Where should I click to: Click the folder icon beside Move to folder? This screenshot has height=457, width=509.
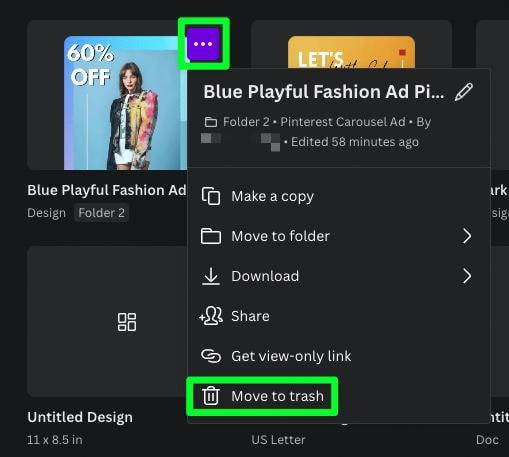coord(211,236)
